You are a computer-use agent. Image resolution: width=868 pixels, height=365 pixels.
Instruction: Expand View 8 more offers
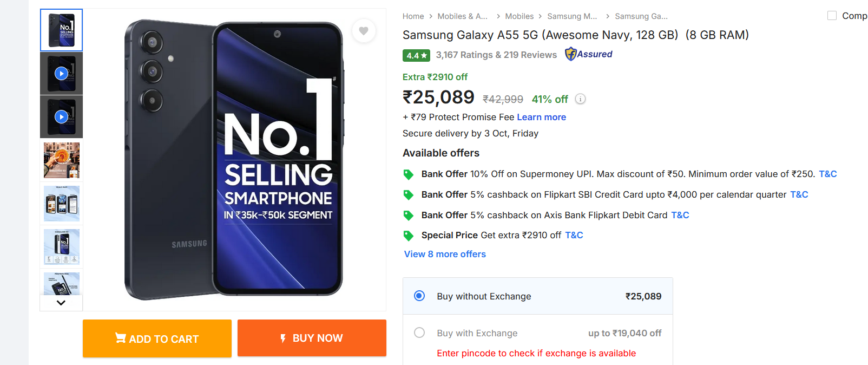click(445, 254)
